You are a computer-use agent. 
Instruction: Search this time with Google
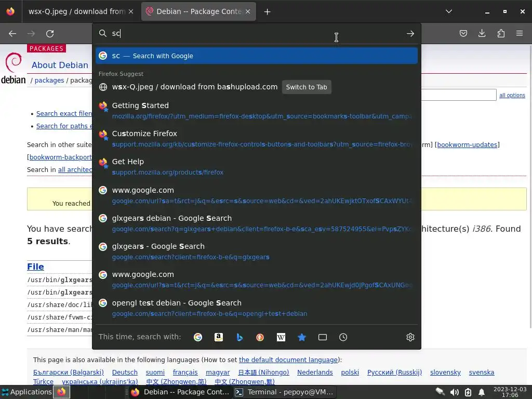pos(198,337)
